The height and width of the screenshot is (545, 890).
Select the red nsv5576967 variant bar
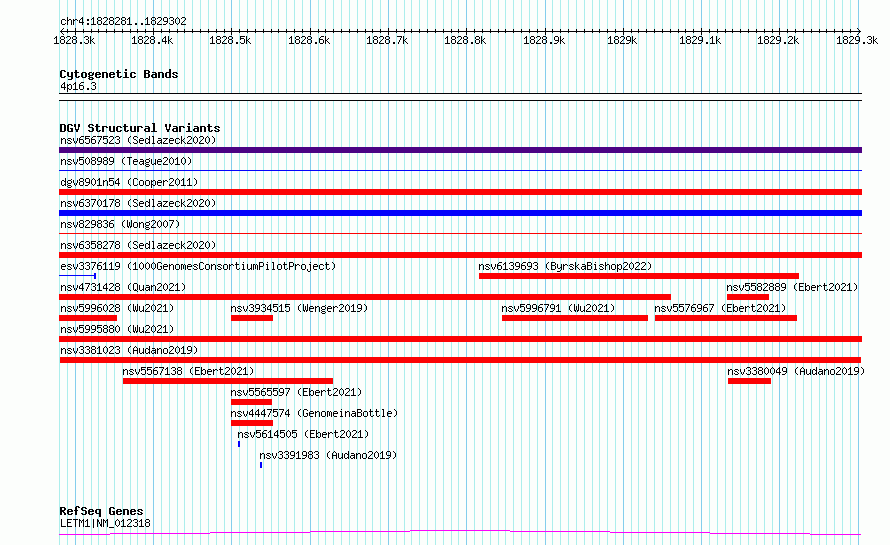tap(726, 318)
